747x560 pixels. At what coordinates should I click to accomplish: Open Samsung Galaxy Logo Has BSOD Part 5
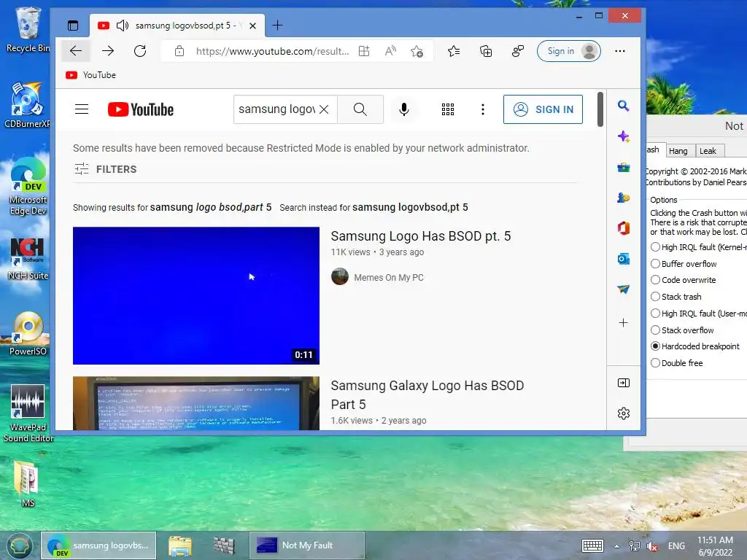pos(427,394)
